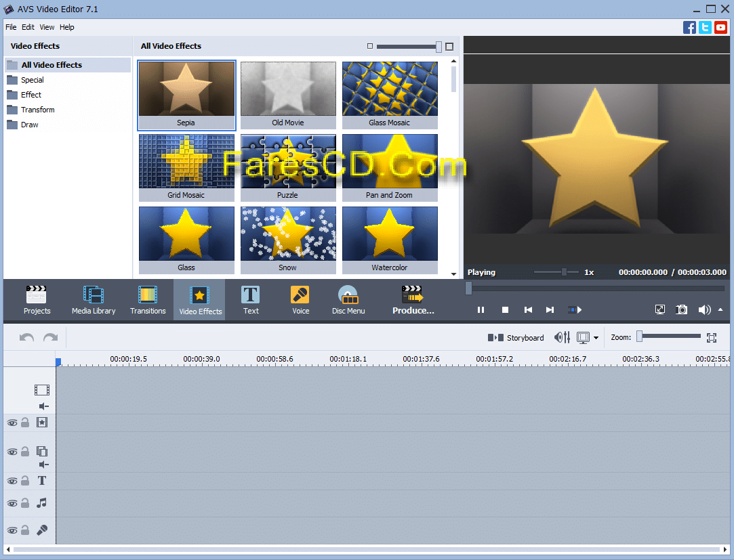
Task: Toggle visibility of video overlay track
Action: [12, 452]
